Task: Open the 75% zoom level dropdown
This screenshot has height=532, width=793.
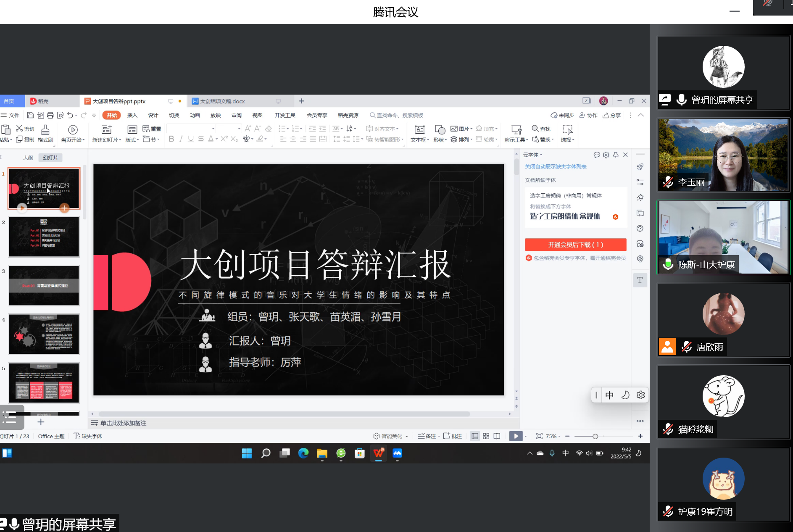Action: 553,436
